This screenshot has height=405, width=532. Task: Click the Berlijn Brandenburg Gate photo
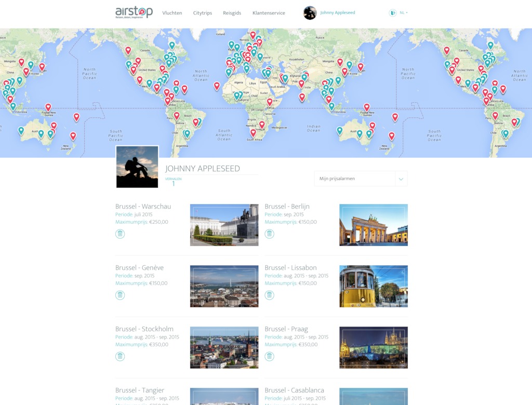click(x=374, y=225)
